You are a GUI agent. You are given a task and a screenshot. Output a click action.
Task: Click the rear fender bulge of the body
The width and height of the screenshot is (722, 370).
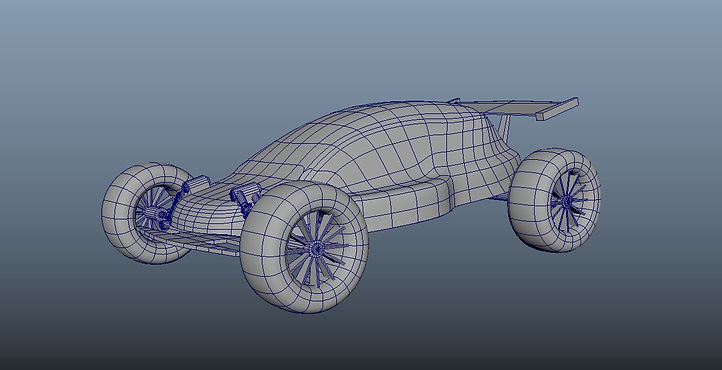(x=483, y=170)
